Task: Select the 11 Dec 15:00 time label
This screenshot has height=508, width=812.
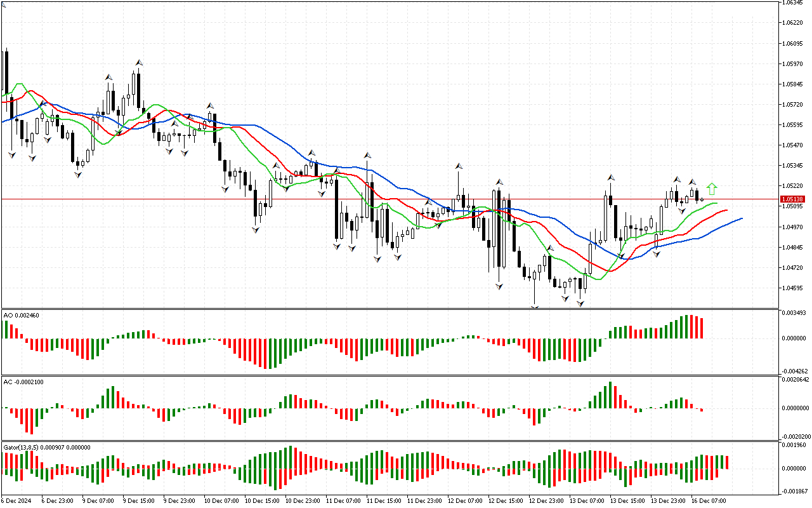Action: pyautogui.click(x=384, y=500)
